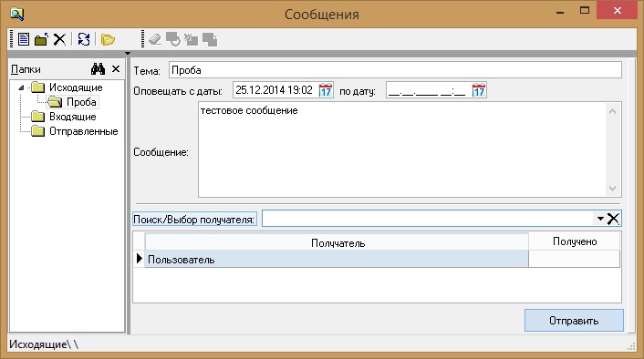Click the app icon in title bar
Screen dimensions: 644x359
pyautogui.click(x=17, y=14)
